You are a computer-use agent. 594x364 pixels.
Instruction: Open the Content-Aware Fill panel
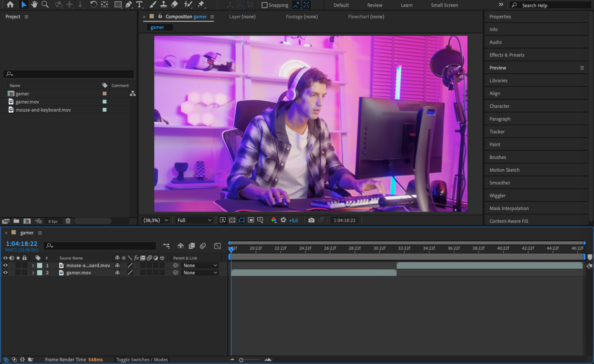536,221
